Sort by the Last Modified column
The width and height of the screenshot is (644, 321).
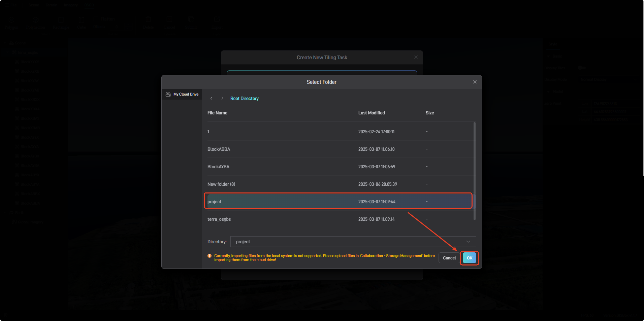[371, 113]
